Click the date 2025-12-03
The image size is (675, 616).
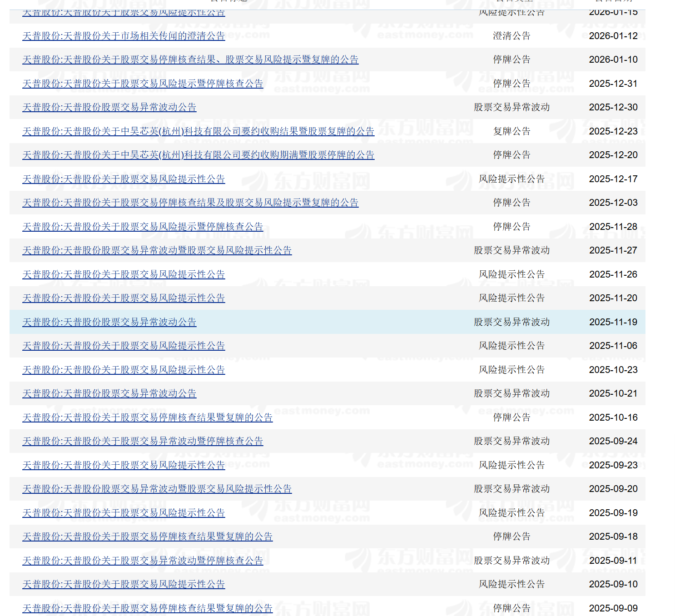(x=613, y=203)
